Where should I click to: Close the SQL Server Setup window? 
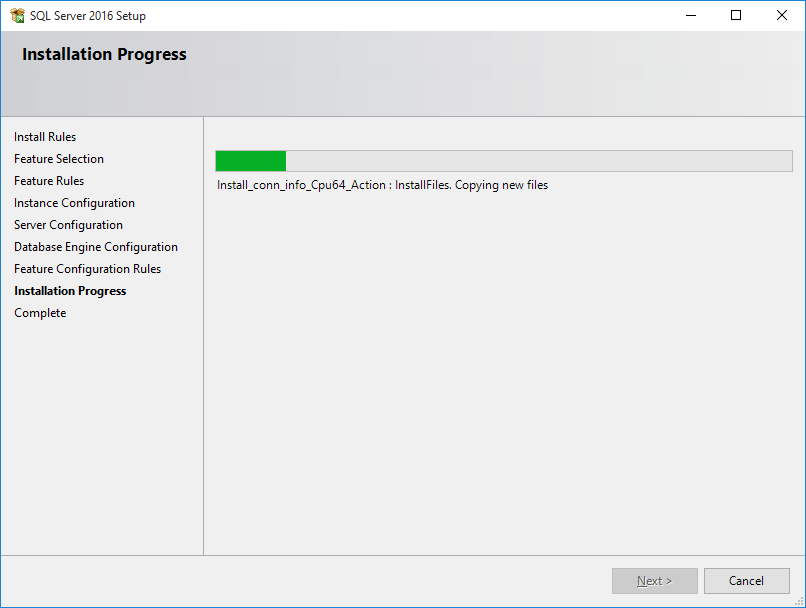pyautogui.click(x=782, y=15)
